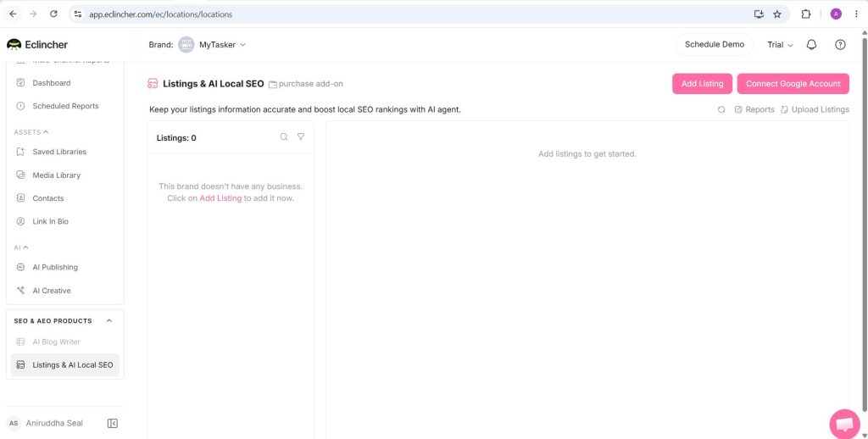Image resolution: width=868 pixels, height=439 pixels.
Task: Collapse the ASSETS section
Action: 31,132
